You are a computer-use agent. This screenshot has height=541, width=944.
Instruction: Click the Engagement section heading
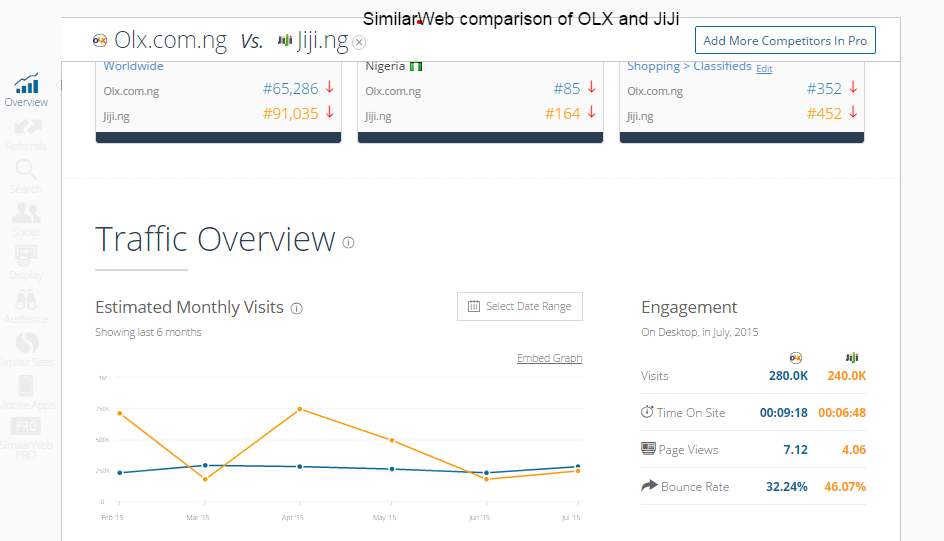tap(689, 308)
